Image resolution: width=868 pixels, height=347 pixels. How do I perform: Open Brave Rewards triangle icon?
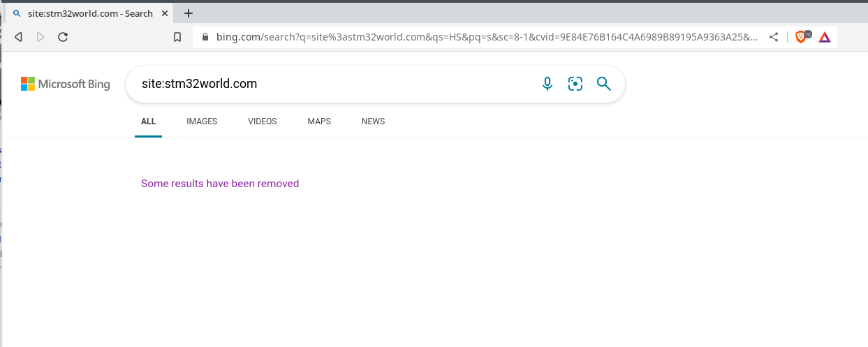point(825,38)
